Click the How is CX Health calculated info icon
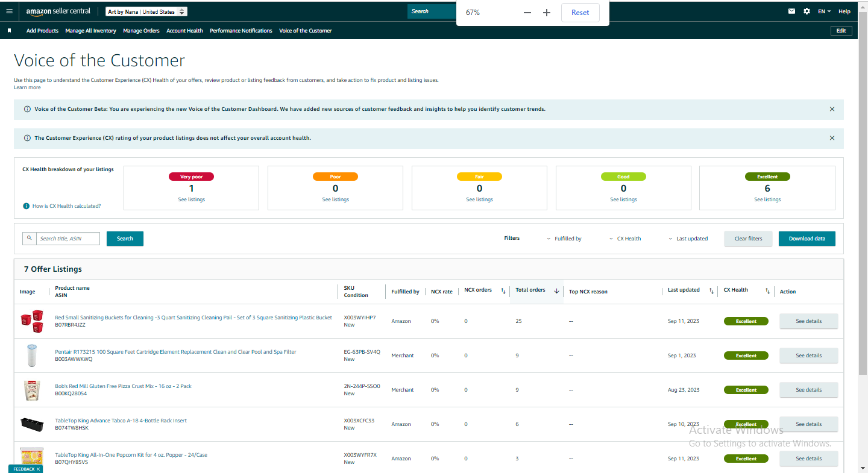 pos(26,206)
